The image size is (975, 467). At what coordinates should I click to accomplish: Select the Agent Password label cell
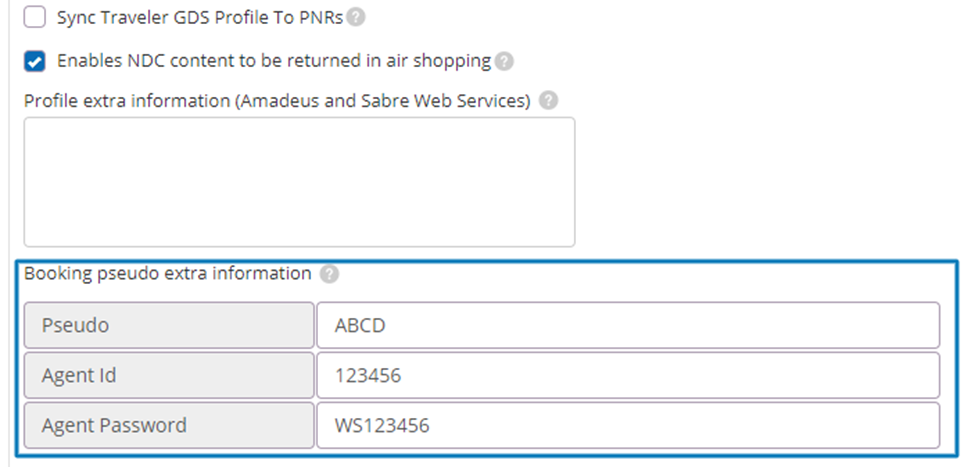169,425
